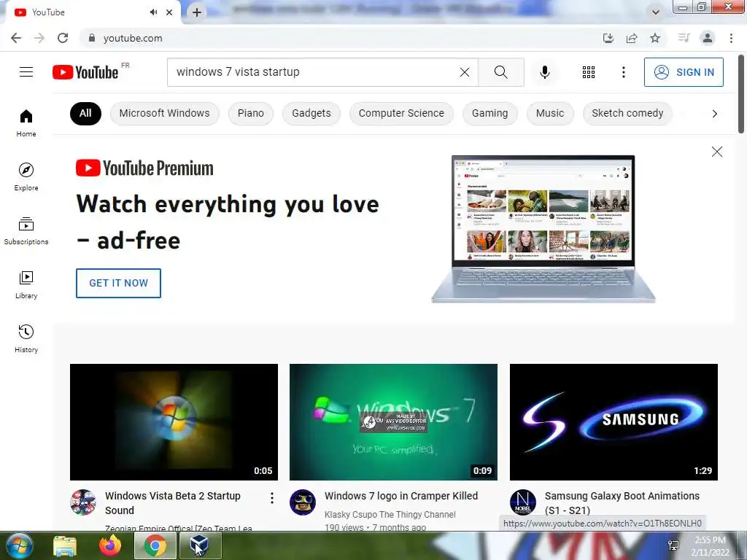Open Windows 7 logo video thumbnail
747x560 pixels.
tap(393, 422)
